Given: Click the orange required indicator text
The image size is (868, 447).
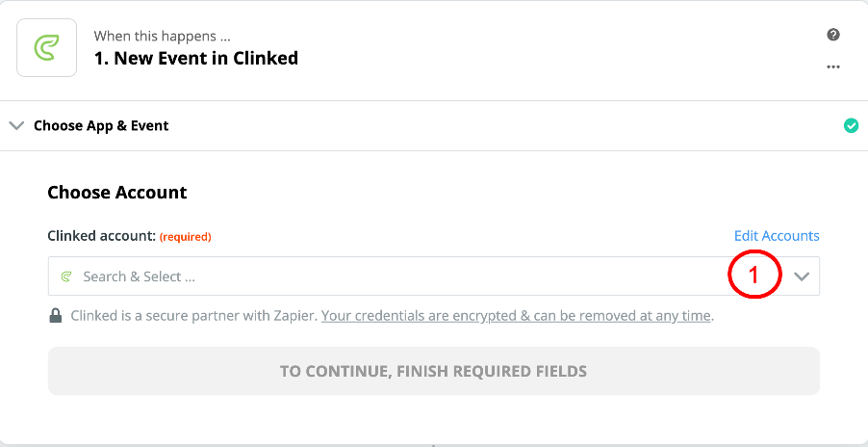Looking at the screenshot, I should tap(186, 237).
